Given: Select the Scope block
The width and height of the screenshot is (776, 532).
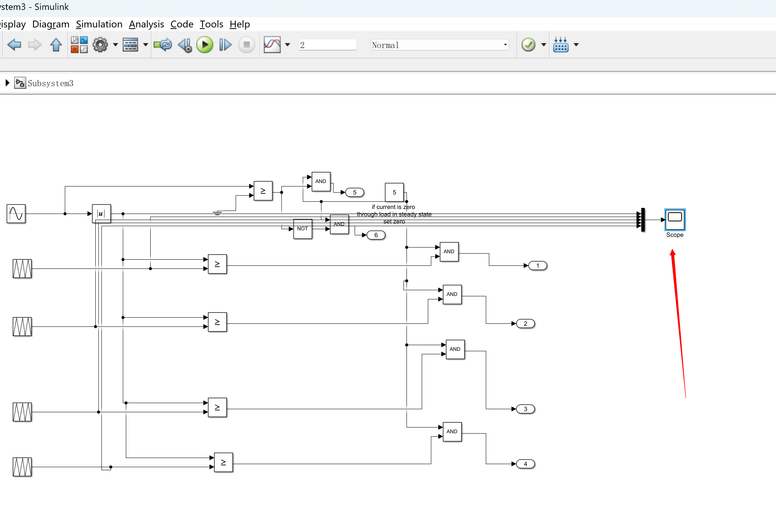Looking at the screenshot, I should (x=675, y=220).
